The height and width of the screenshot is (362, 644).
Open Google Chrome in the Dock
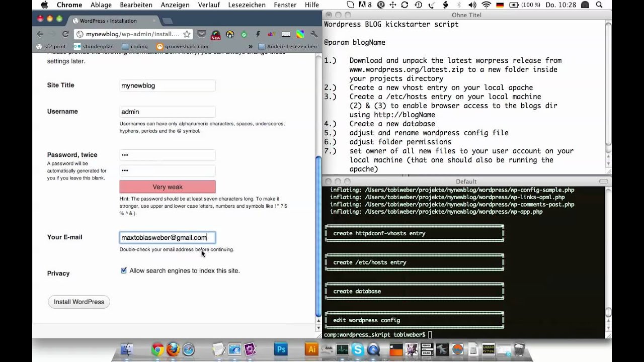157,349
